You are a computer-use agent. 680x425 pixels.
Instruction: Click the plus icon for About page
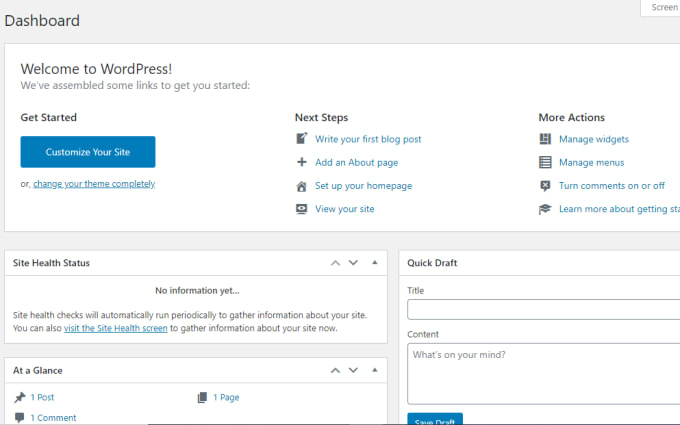click(301, 162)
